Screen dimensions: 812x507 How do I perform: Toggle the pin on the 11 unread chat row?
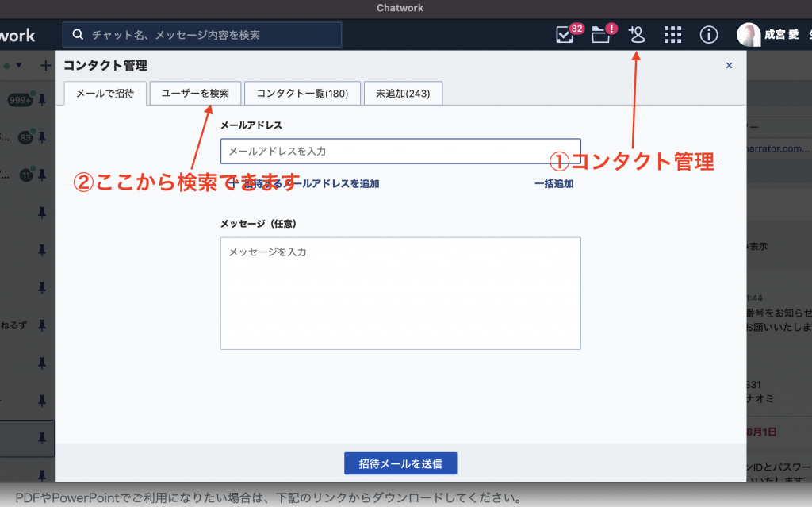[42, 175]
